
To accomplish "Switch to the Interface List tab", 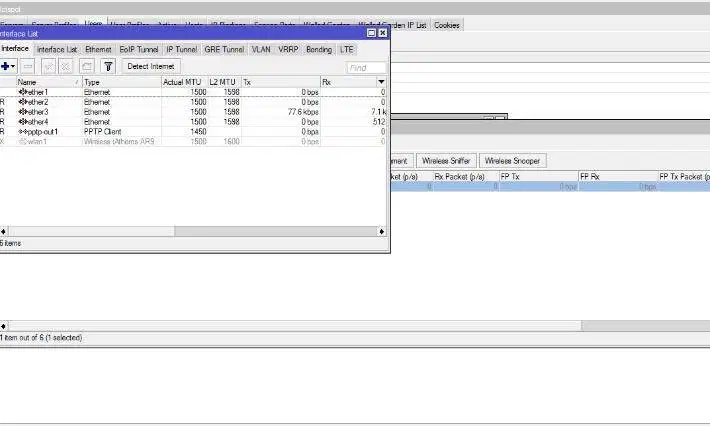I will coord(57,49).
